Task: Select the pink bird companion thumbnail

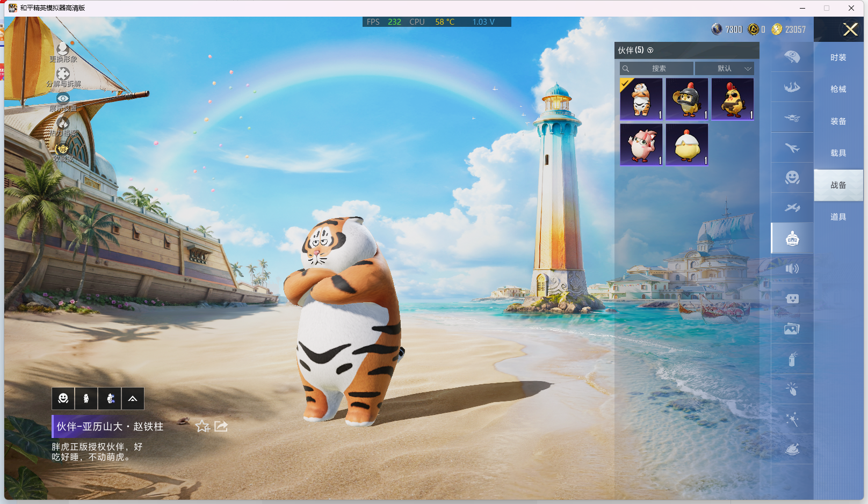Action: tap(641, 144)
